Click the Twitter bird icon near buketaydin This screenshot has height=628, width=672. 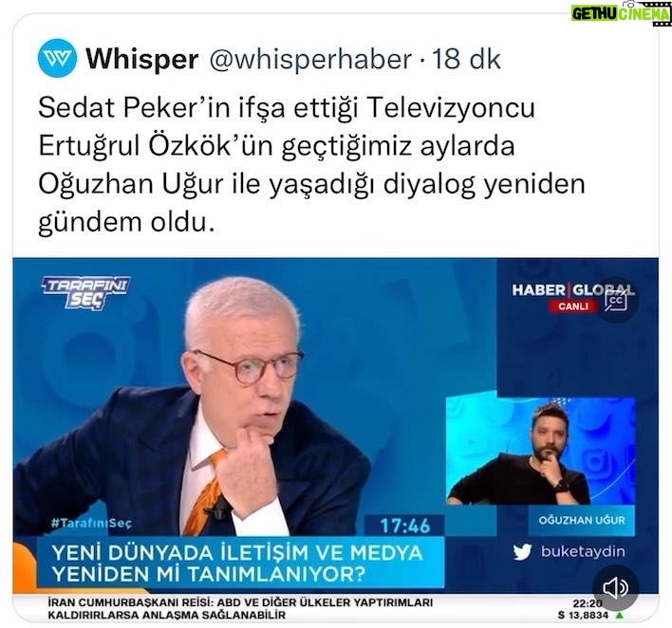(x=522, y=552)
